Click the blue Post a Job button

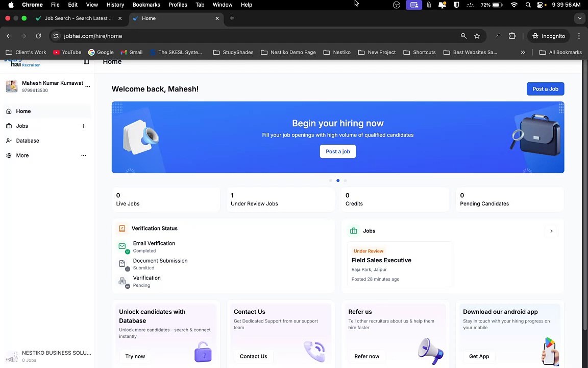(x=545, y=89)
